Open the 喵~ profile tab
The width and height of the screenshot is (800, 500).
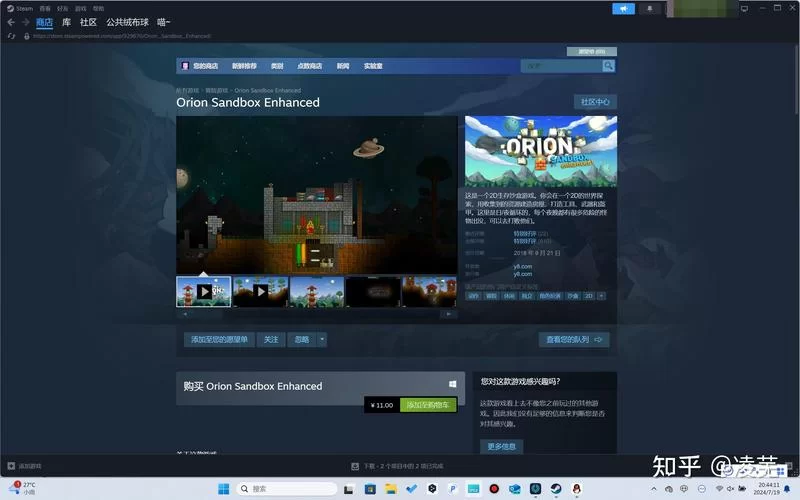tap(163, 22)
